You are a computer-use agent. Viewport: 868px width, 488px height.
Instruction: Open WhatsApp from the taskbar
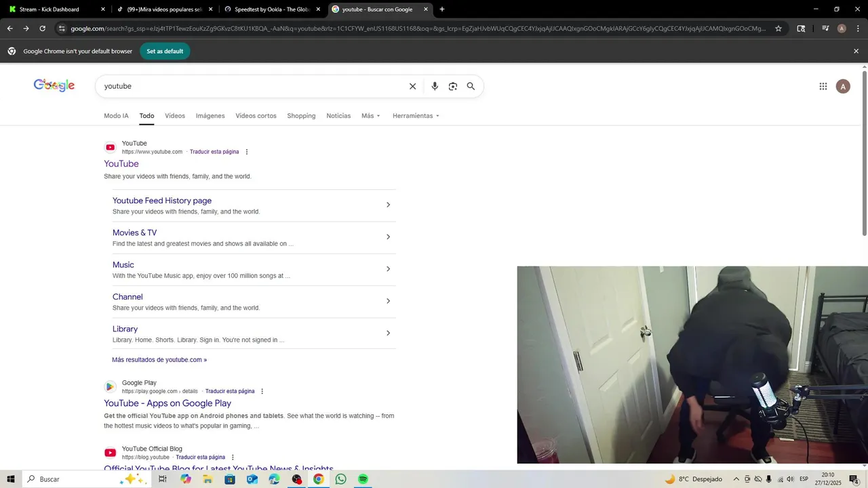[340, 479]
